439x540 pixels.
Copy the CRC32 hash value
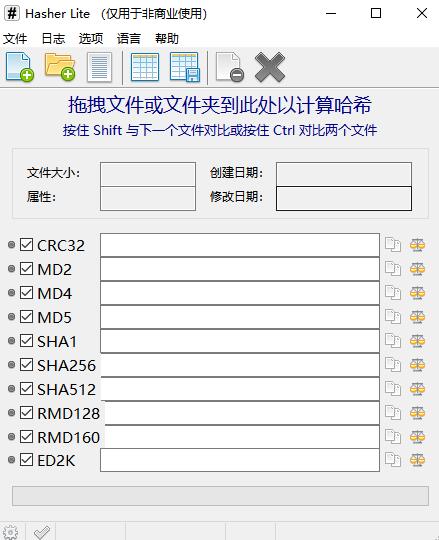click(x=393, y=245)
